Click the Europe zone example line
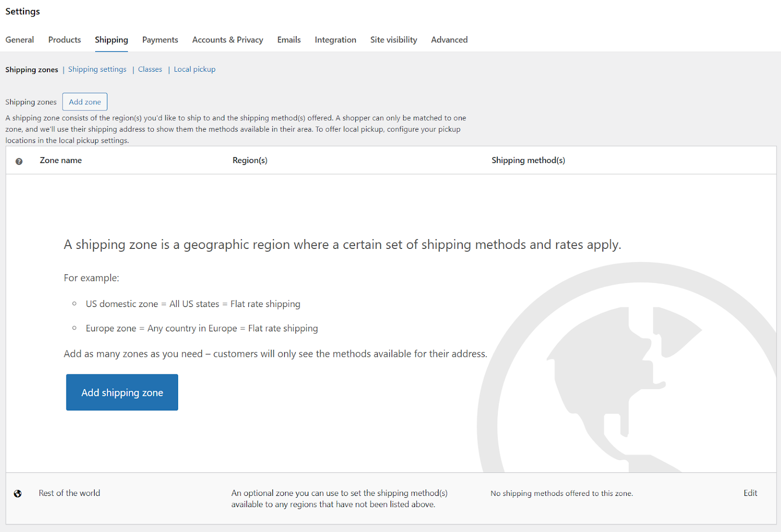 click(202, 328)
